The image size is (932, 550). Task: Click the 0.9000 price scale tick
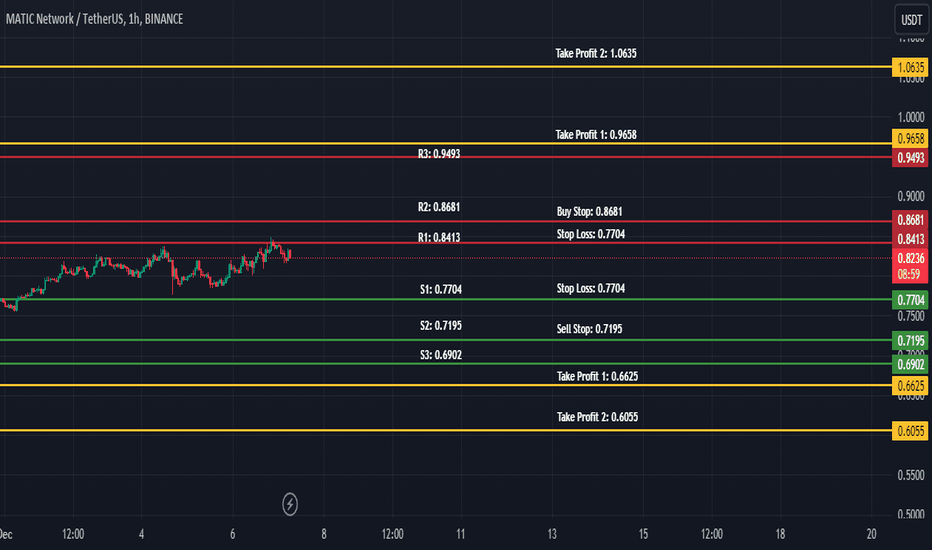(x=911, y=196)
